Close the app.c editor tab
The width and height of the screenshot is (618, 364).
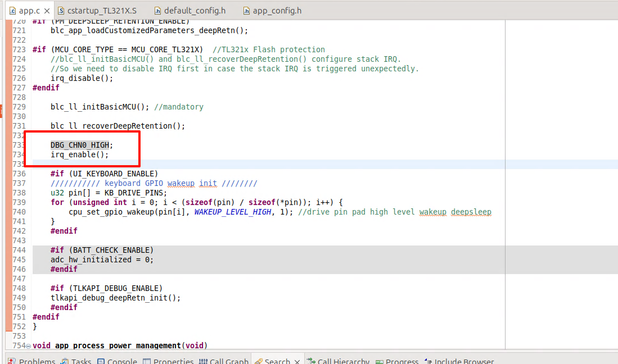coord(46,11)
